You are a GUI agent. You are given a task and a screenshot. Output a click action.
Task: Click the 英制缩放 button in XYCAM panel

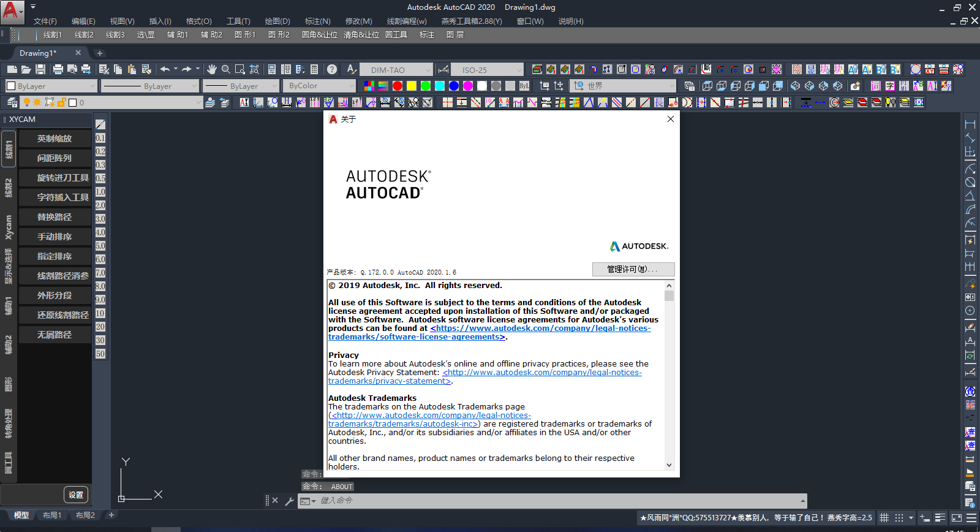(x=55, y=139)
